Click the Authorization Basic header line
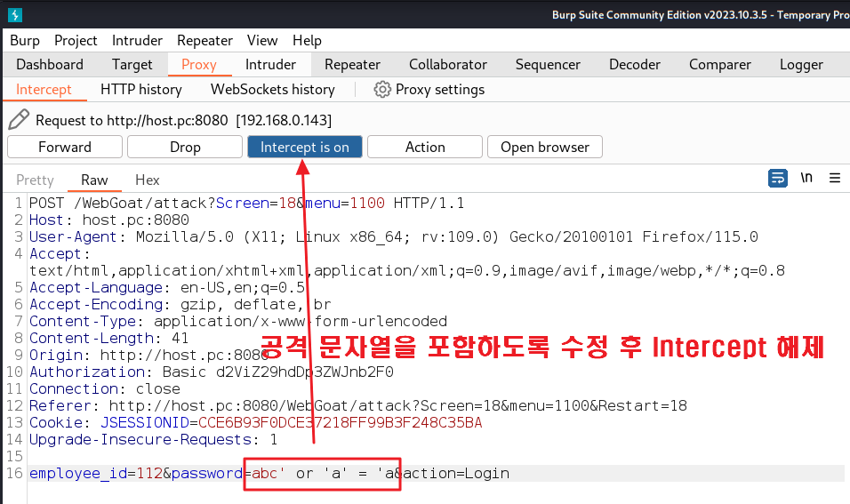850x504 pixels. [x=212, y=372]
